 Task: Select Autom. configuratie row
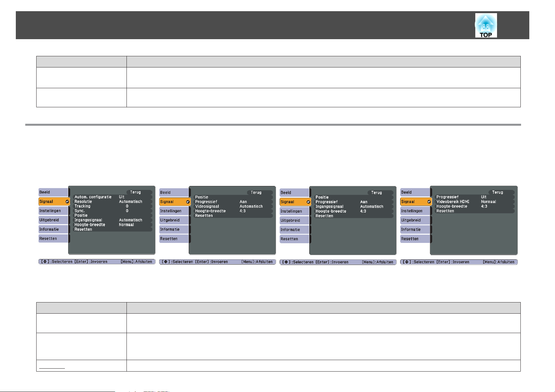113,197
